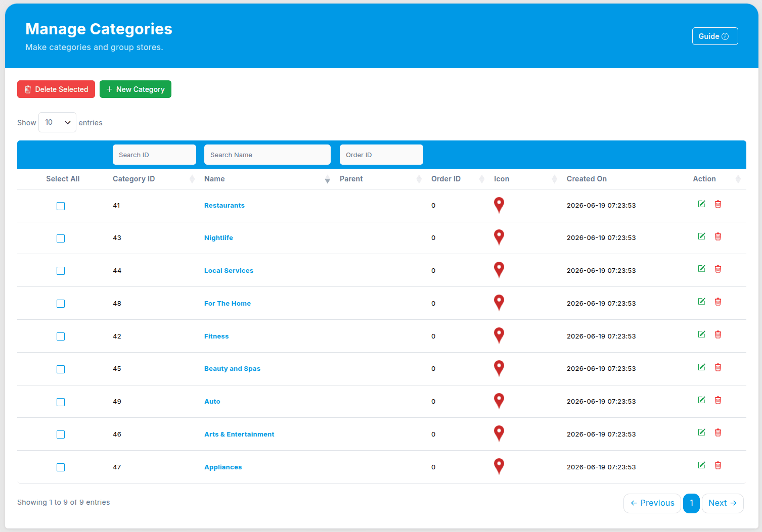Delete the Fitness category row
762x532 pixels.
coord(718,334)
